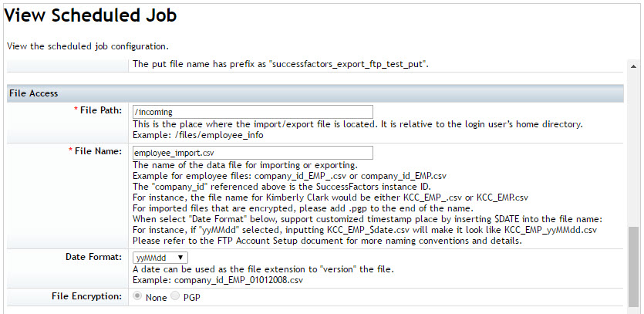Image resolution: width=644 pixels, height=314 pixels.
Task: Click the vertical scrollbar thumb
Action: pos(633,266)
